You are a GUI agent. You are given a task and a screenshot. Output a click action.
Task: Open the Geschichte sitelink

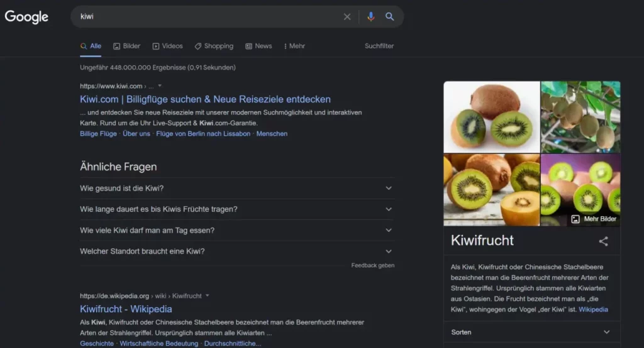point(96,344)
